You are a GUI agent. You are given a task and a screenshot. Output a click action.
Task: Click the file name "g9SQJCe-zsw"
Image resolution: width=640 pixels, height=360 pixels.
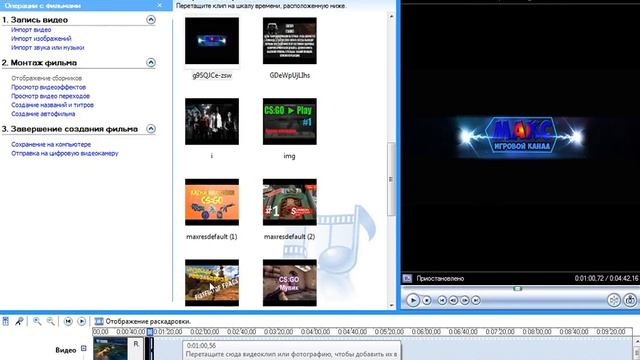coord(212,76)
